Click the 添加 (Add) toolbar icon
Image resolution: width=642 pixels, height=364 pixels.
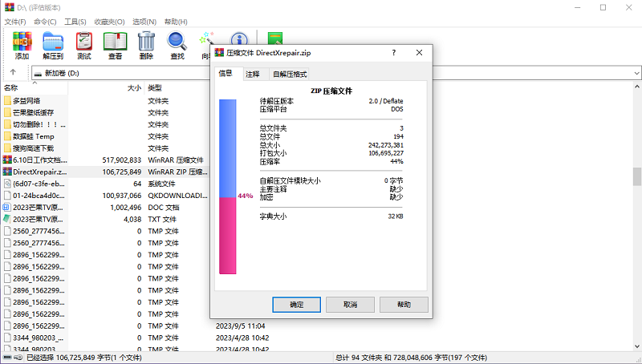(x=22, y=46)
